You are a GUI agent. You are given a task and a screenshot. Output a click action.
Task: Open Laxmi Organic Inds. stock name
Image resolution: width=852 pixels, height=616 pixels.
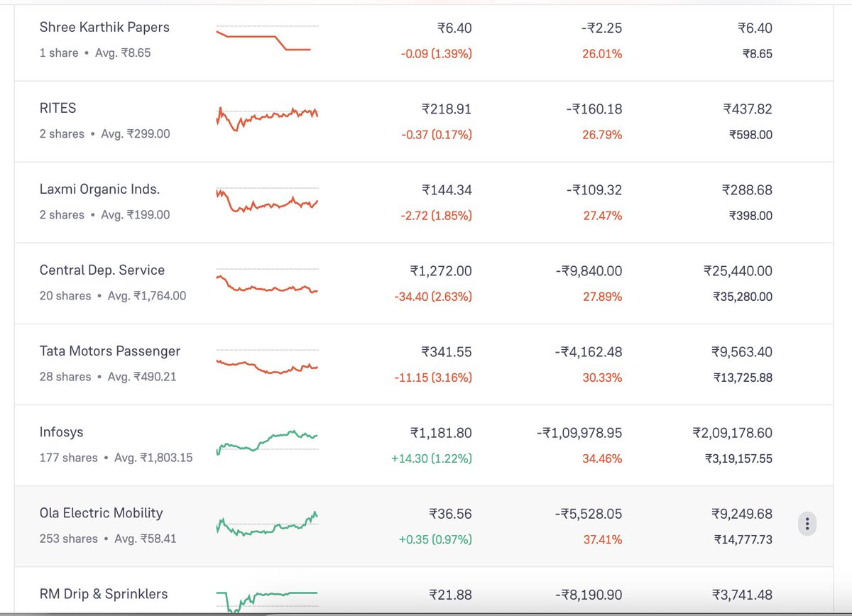click(100, 189)
